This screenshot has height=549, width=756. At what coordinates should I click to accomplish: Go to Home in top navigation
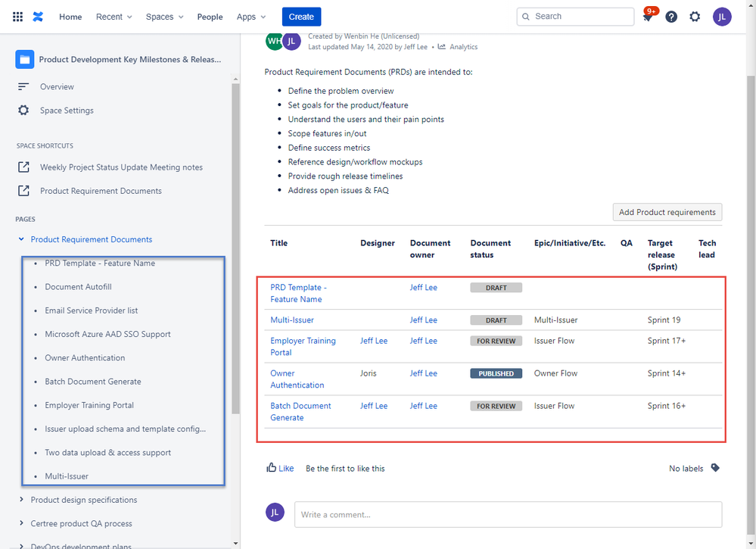pos(70,17)
